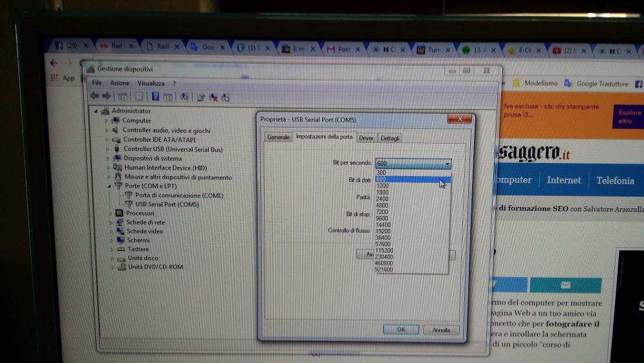The image size is (644, 363).
Task: Open the Azione menu
Action: tap(119, 83)
